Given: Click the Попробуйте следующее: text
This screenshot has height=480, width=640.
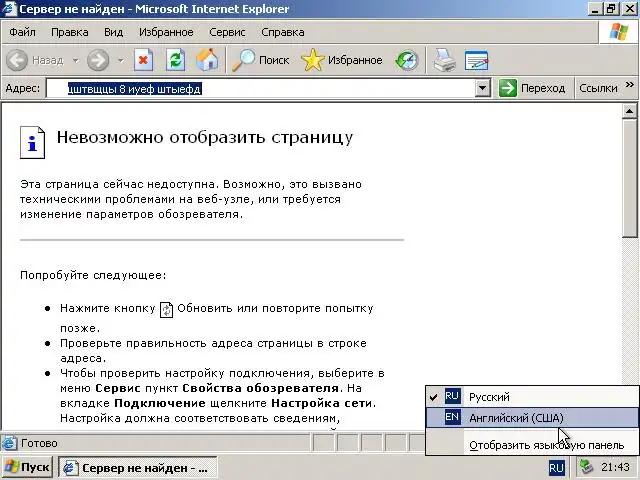Looking at the screenshot, I should (x=93, y=275).
